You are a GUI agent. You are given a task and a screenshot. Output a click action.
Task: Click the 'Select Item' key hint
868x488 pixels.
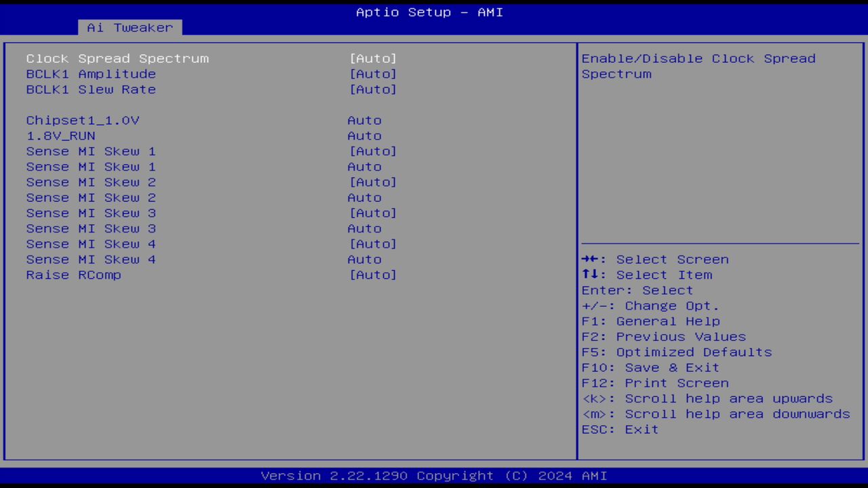click(647, 275)
